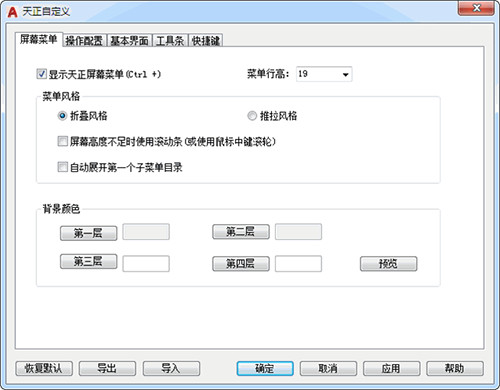The image size is (500, 390).
Task: Click the 第三层 color swatch box
Action: (x=146, y=264)
